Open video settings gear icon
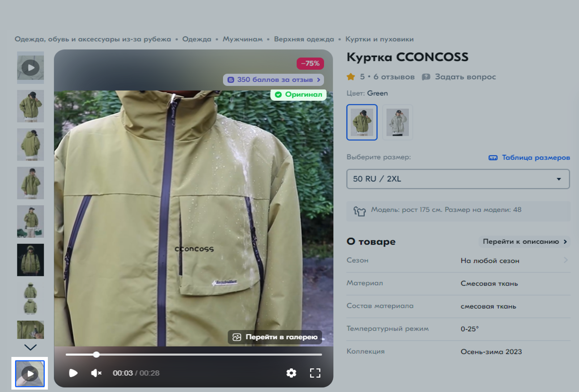579x392 pixels. pyautogui.click(x=291, y=373)
